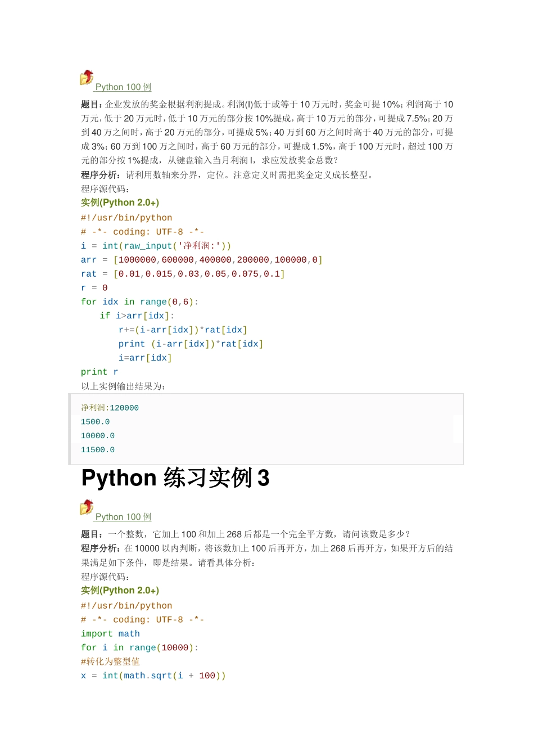Screen dimensions: 534x756
Task: Click the Python logo icon above the bonus problem
Action: click(x=87, y=78)
